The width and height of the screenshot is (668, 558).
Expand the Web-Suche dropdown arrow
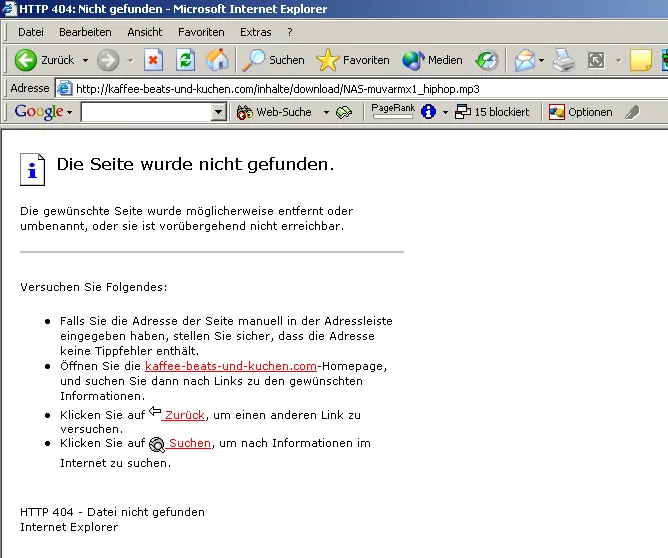coord(326,112)
